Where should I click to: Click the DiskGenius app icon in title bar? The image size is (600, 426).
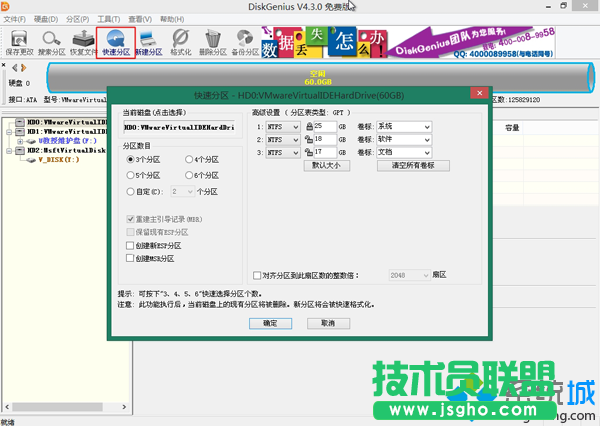[x=5, y=6]
